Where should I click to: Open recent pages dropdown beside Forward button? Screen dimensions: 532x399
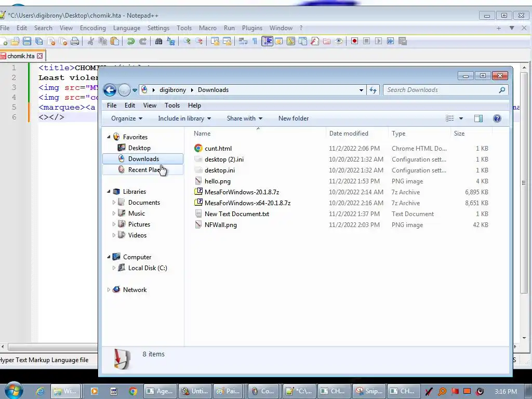(135, 90)
